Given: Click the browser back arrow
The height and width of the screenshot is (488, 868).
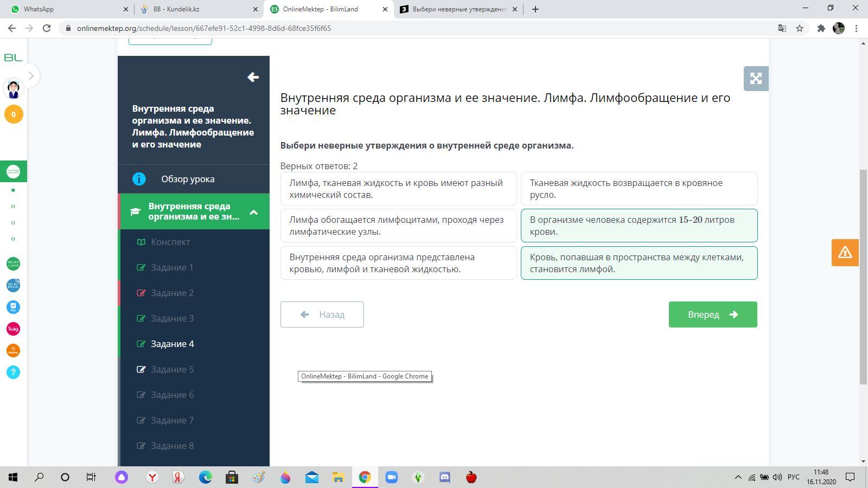Looking at the screenshot, I should click(x=12, y=28).
